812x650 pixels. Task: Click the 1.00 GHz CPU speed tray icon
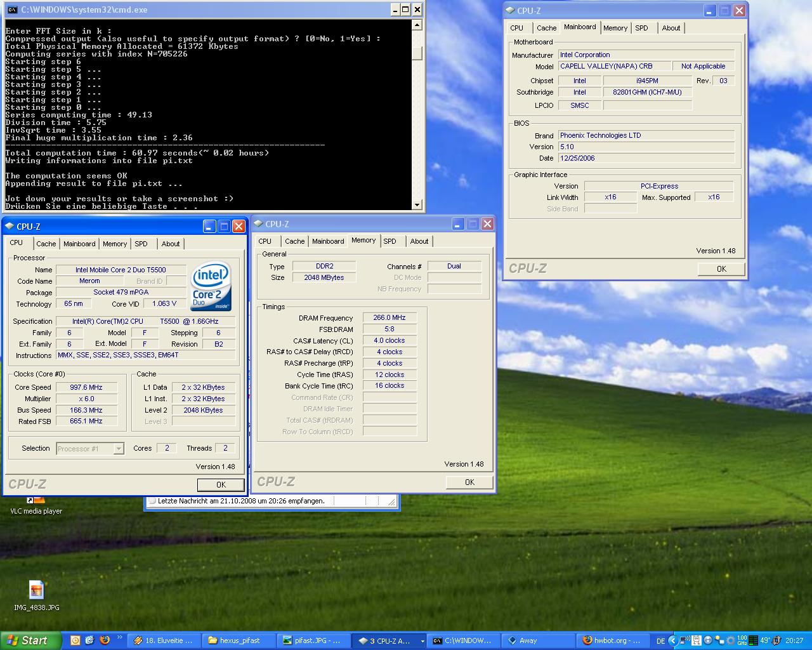pos(742,640)
